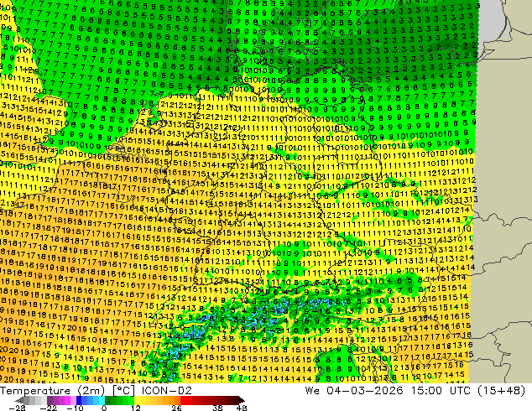The width and height of the screenshot is (532, 411).
Task: Click the bright red legend color segment
Action: pyautogui.click(x=183, y=400)
